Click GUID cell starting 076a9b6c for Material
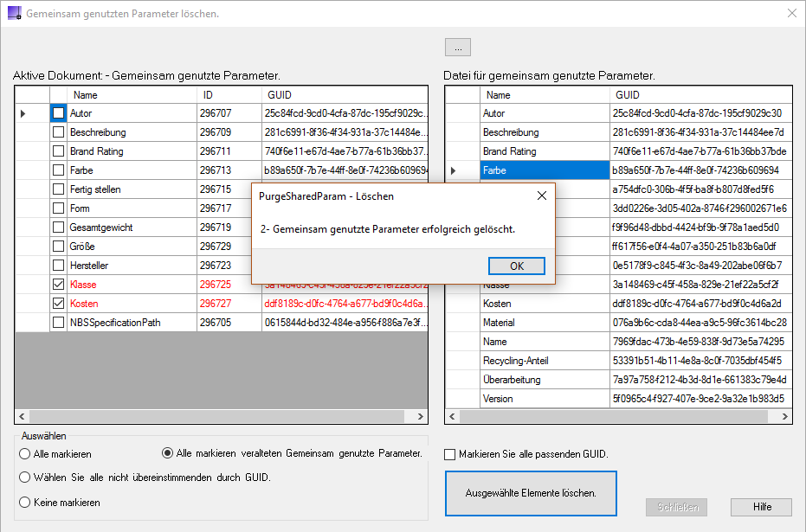The height and width of the screenshot is (532, 806). click(x=700, y=322)
